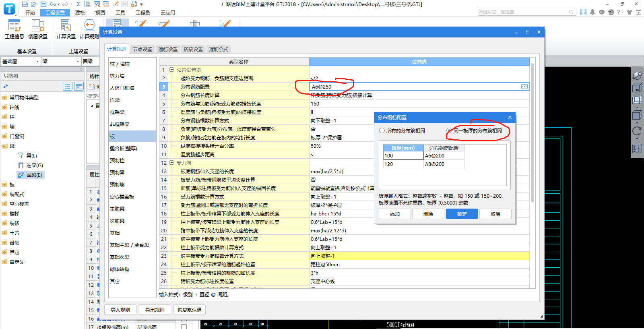The image size is (644, 329).
Task: Click the skin shirt icon
Action: [630, 12]
